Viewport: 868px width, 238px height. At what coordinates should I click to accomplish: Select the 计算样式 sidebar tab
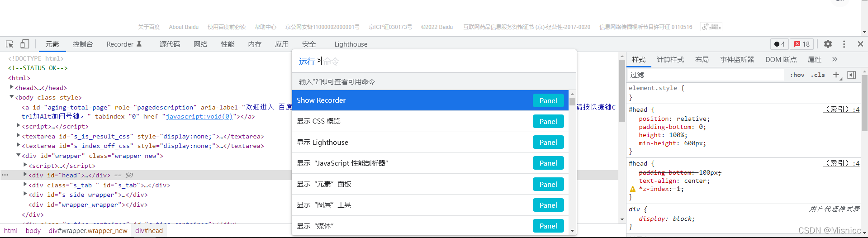670,59
